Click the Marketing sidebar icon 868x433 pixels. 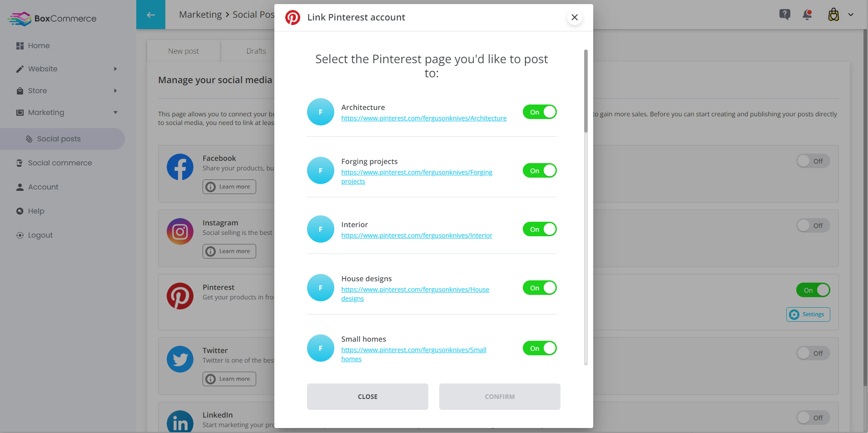(x=20, y=113)
